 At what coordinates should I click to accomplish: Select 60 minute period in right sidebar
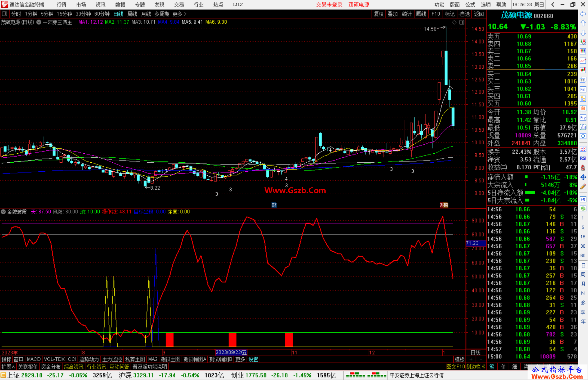click(x=583, y=256)
